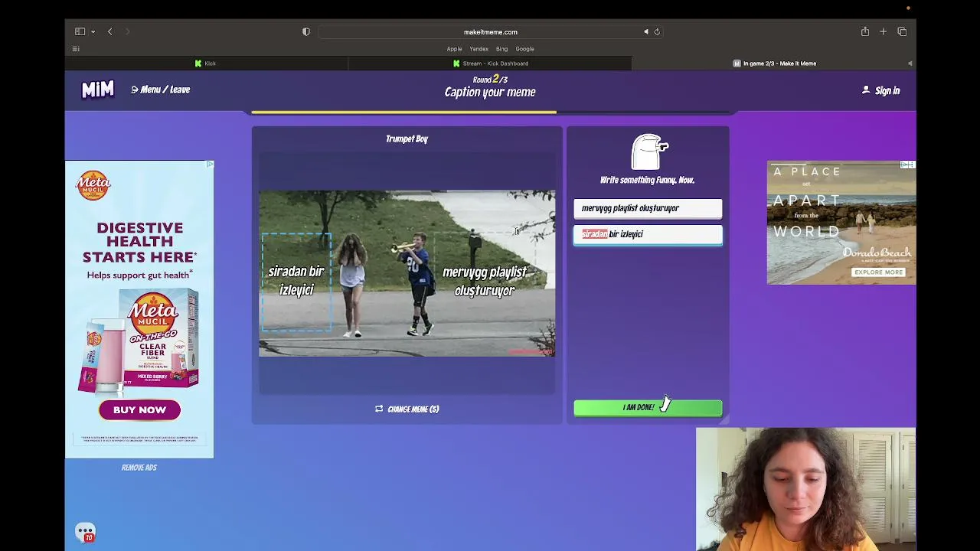Open the chat bubble icon with badge

click(85, 532)
